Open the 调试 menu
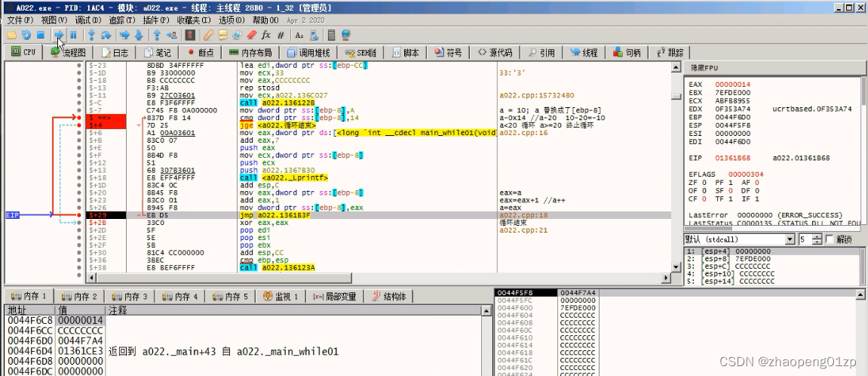This screenshot has width=868, height=376. [88, 20]
